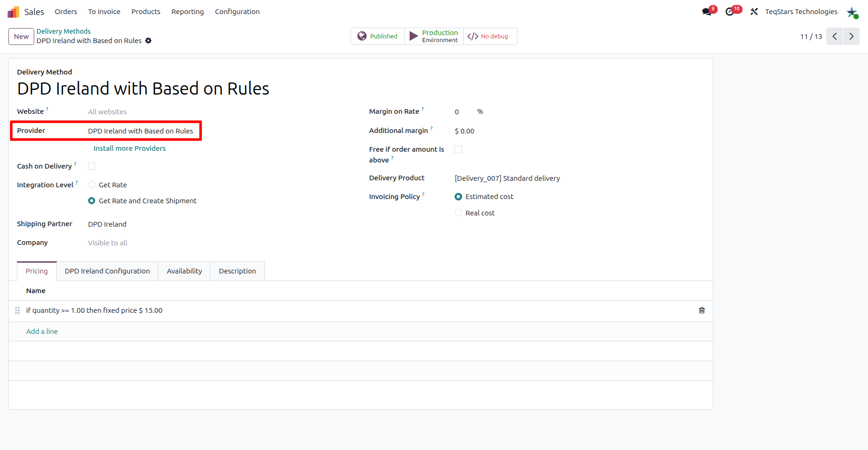Click help tooltip next to Margin on Rate
This screenshot has height=450, width=868.
pos(423,109)
